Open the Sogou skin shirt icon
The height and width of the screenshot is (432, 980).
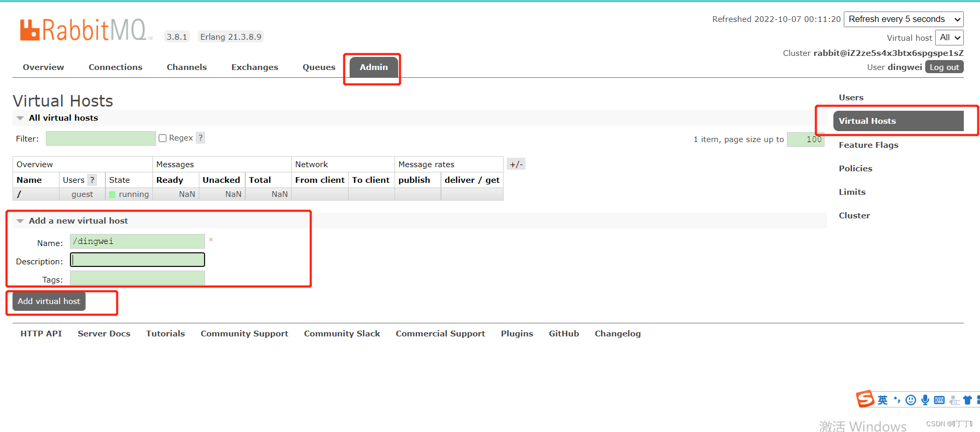(x=967, y=400)
